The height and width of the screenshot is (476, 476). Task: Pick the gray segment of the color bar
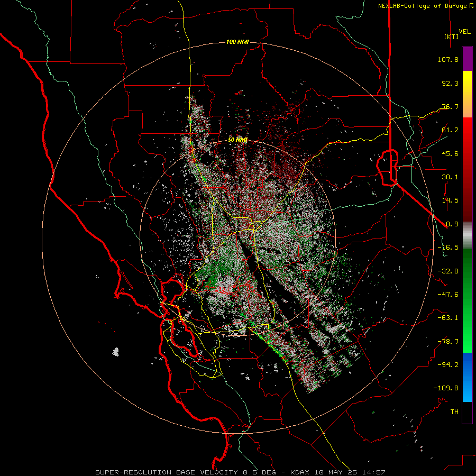467,235
